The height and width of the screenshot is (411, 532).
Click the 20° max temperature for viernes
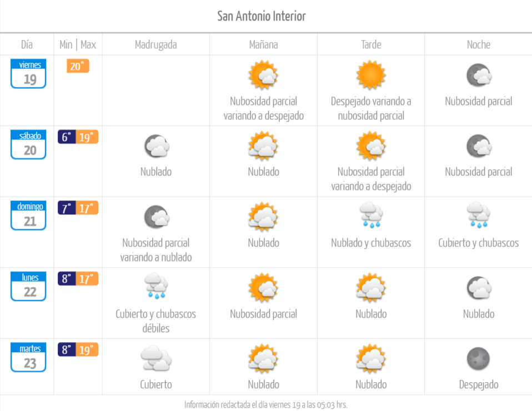[x=77, y=66]
